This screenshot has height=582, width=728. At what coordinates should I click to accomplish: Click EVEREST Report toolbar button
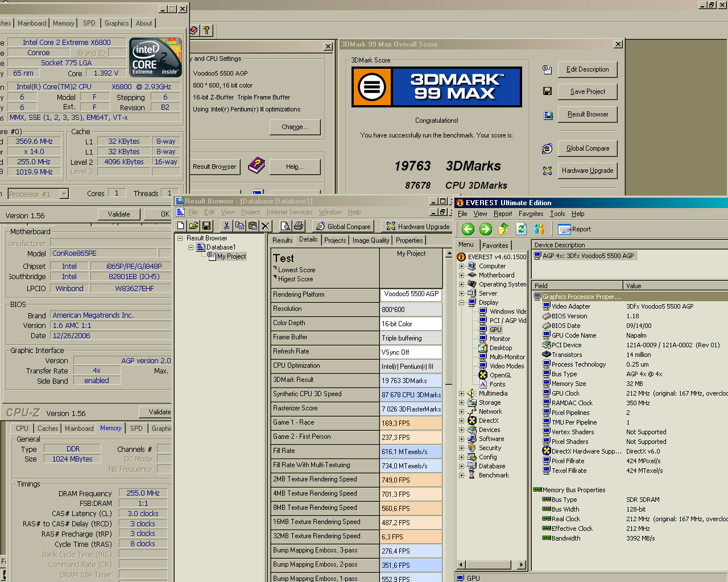click(574, 229)
